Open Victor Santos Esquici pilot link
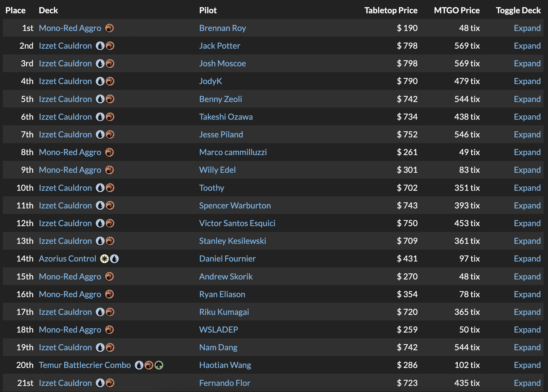Screen dimensions: 548x392 [x=237, y=223]
